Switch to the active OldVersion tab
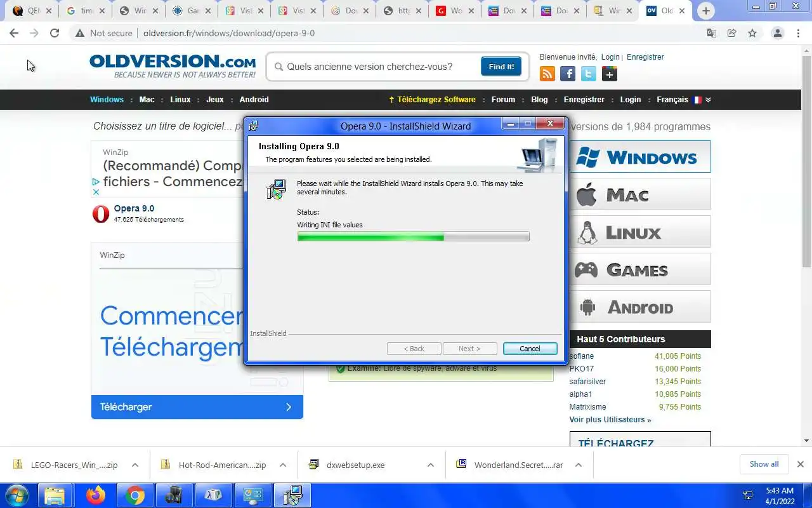812x508 pixels. click(x=666, y=11)
